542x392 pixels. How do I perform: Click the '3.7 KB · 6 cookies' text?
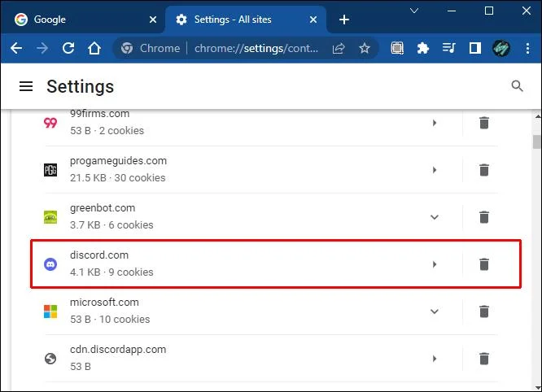111,224
